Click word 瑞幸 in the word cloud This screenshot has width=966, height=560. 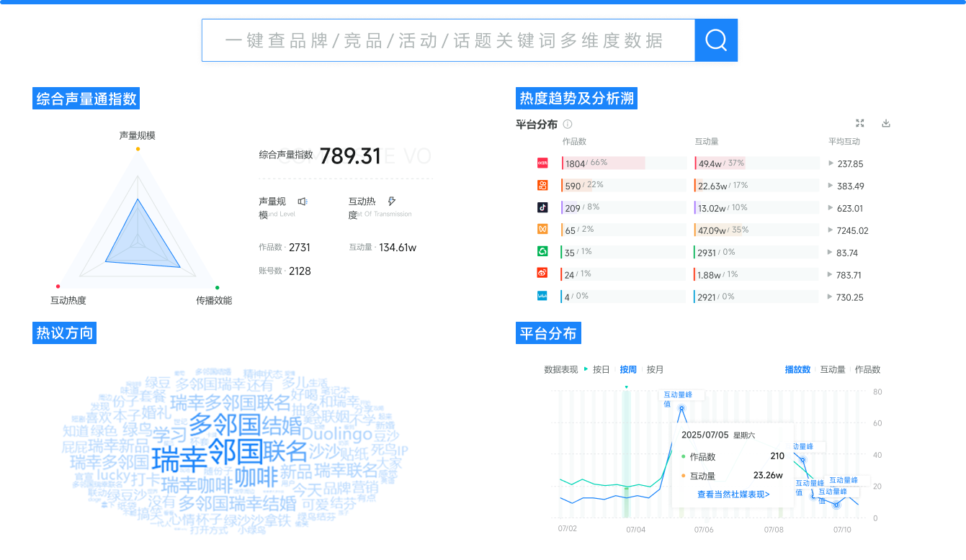(179, 459)
